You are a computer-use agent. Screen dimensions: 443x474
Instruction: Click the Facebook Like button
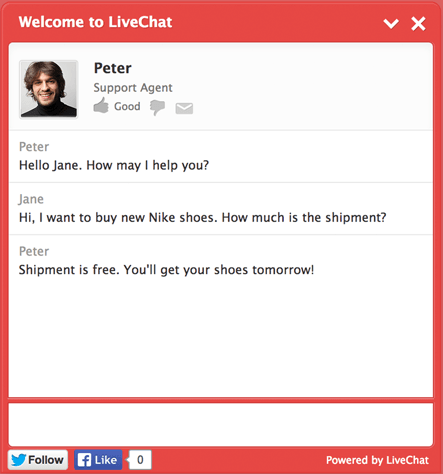click(x=98, y=460)
